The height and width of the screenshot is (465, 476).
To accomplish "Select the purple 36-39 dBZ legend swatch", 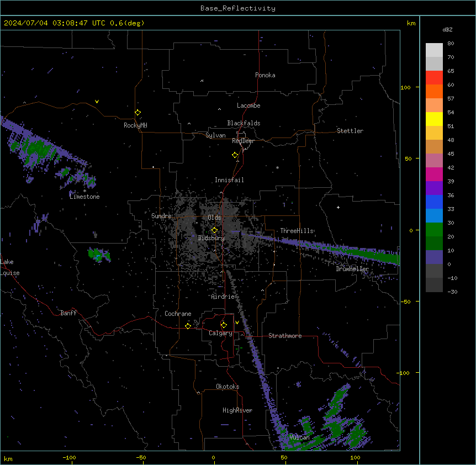I will (x=434, y=188).
